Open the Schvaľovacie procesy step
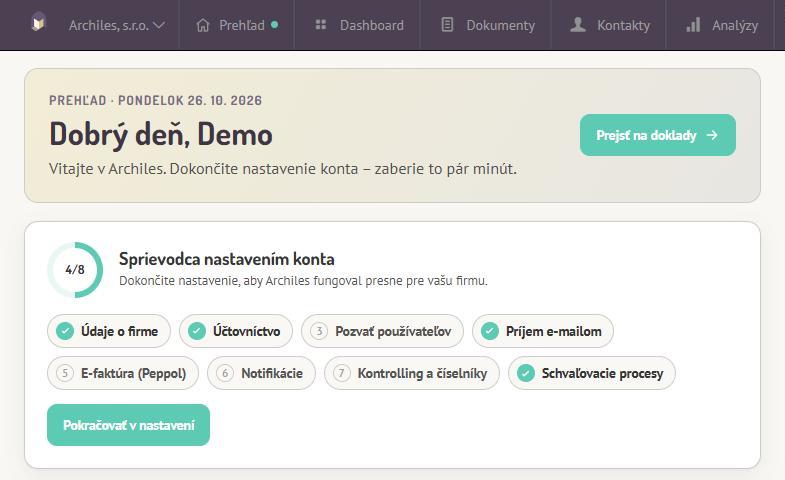785x480 pixels. [x=592, y=373]
